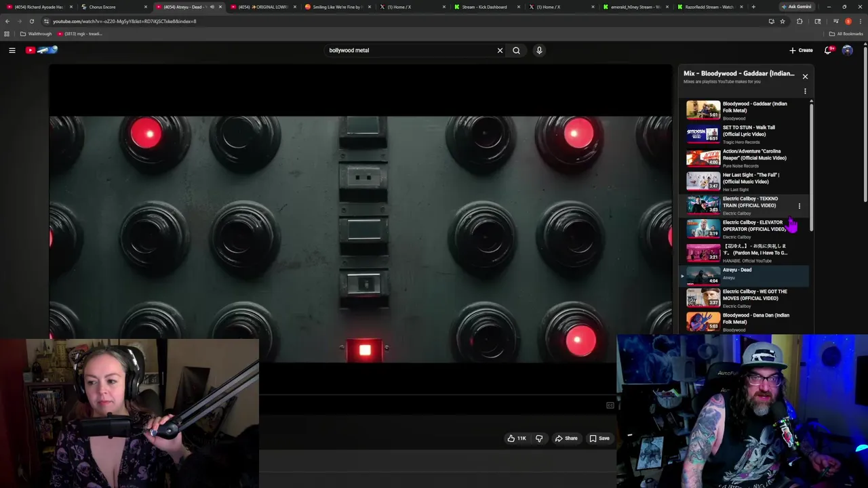Click the 'bollywood metal' search field
This screenshot has height=488, width=868.
410,50
